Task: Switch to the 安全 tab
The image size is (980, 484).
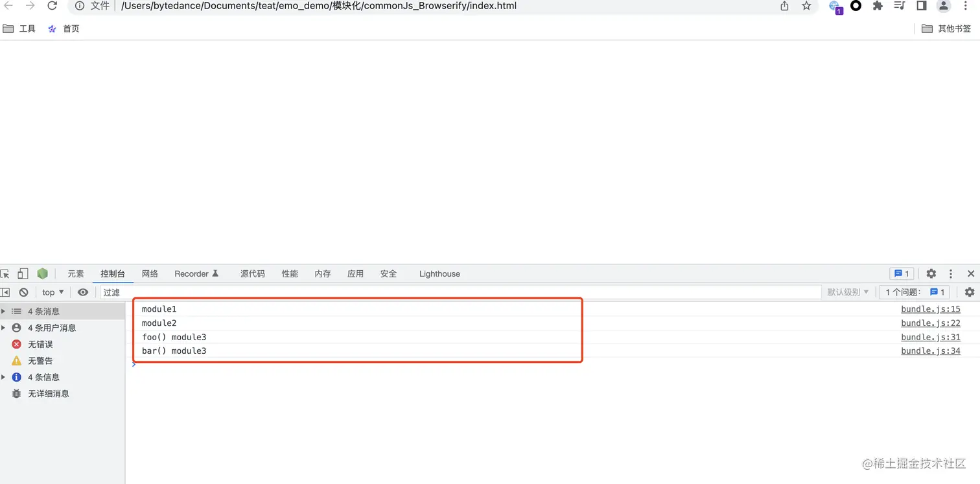Action: (389, 273)
